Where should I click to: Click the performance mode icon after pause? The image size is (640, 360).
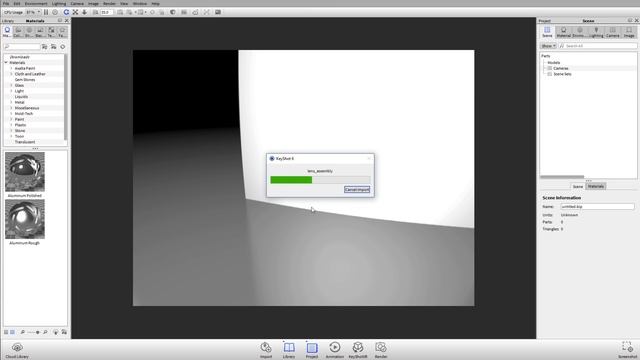click(55, 12)
